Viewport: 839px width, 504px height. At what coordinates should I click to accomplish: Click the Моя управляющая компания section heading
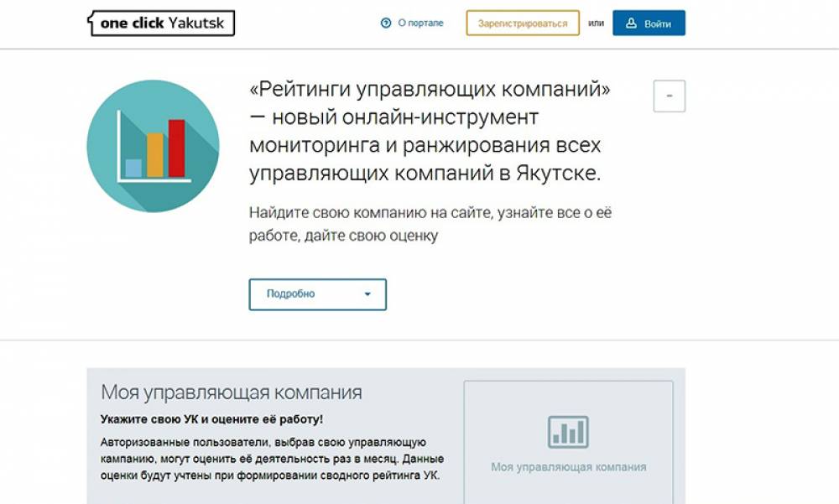click(x=232, y=392)
